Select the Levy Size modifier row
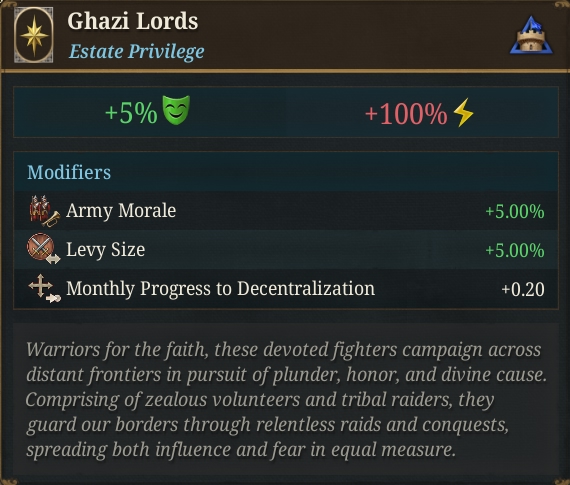 [x=286, y=249]
